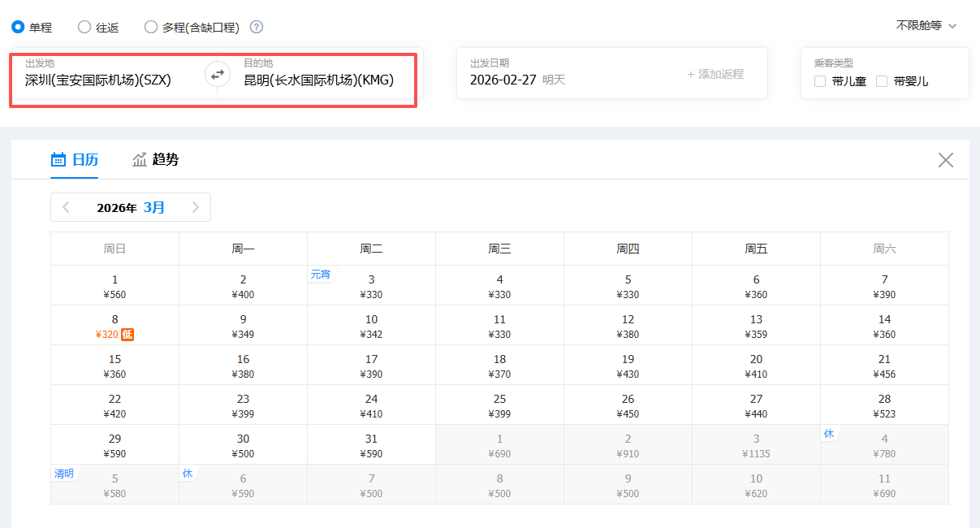Go to next month arrow
The width and height of the screenshot is (980, 528).
click(x=195, y=207)
